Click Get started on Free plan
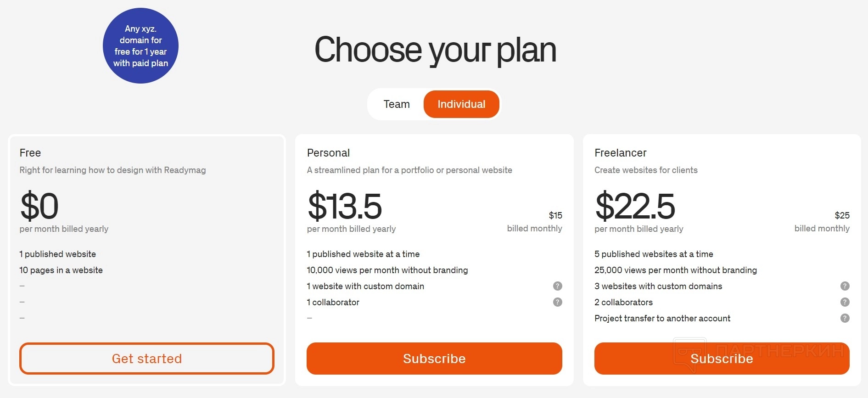The image size is (868, 398). [x=147, y=359]
